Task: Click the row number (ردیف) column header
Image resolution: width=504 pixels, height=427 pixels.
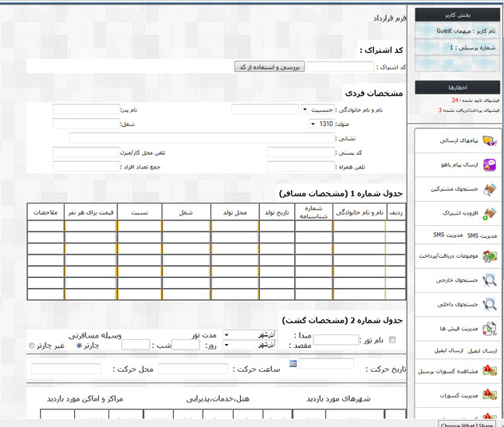Action: tap(396, 212)
